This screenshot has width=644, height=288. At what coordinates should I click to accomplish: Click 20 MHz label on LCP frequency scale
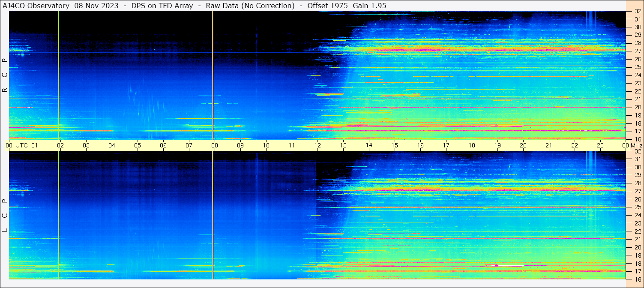click(x=637, y=247)
